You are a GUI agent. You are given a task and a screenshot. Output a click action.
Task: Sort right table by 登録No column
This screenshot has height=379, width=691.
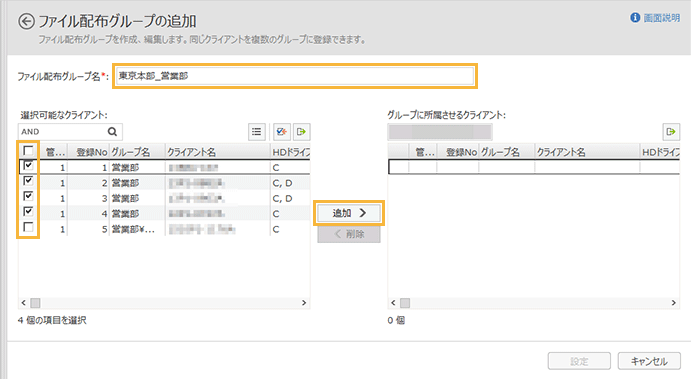click(x=458, y=152)
